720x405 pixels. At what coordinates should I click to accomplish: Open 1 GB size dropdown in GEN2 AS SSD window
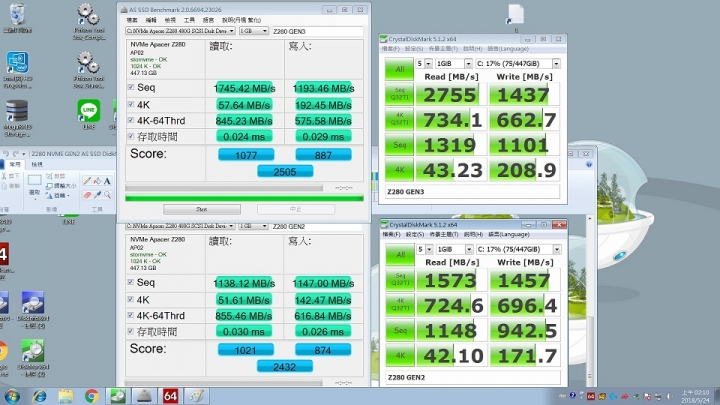point(253,226)
